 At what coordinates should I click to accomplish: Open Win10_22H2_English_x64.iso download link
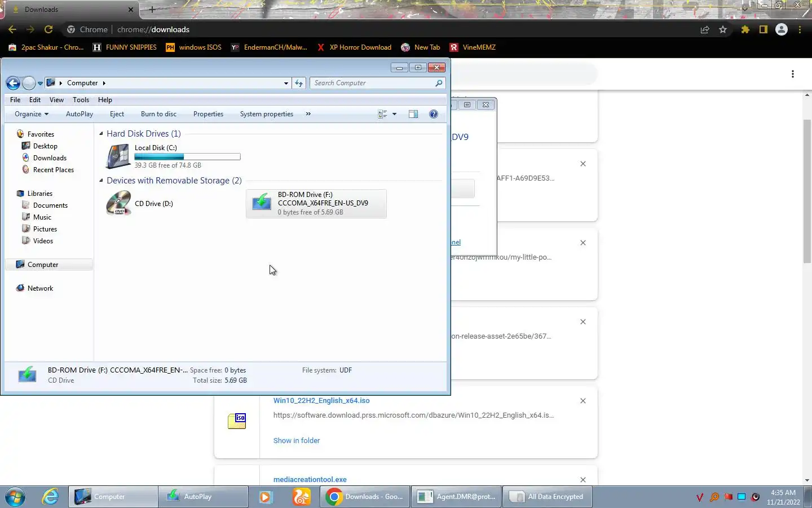click(321, 401)
